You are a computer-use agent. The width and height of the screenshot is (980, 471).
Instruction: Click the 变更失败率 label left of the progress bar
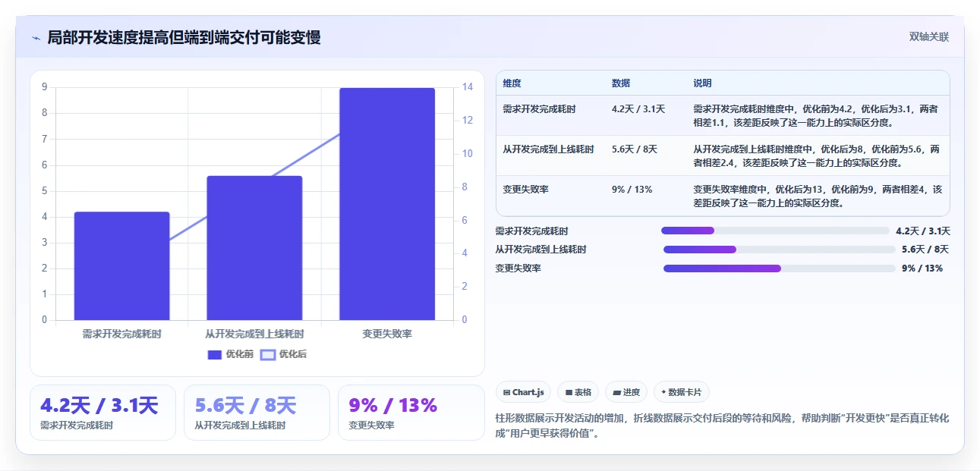point(518,268)
